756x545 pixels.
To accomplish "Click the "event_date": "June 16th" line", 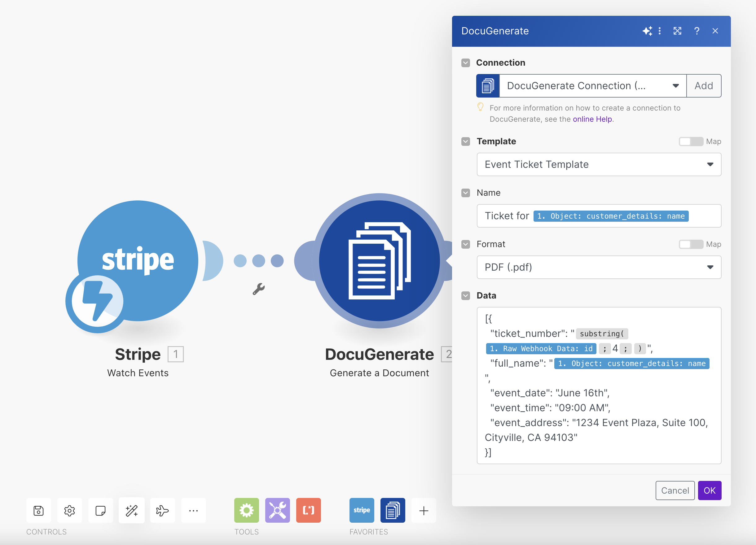I will pyautogui.click(x=550, y=393).
